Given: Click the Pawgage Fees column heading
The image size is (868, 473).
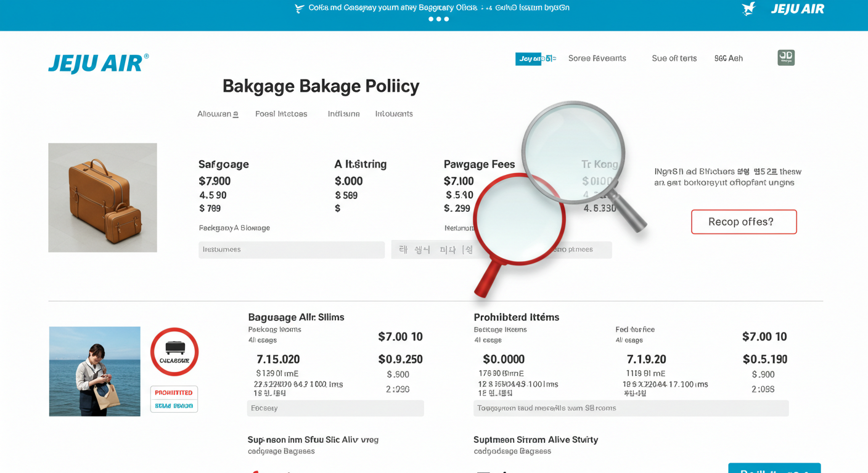Looking at the screenshot, I should click(x=479, y=164).
